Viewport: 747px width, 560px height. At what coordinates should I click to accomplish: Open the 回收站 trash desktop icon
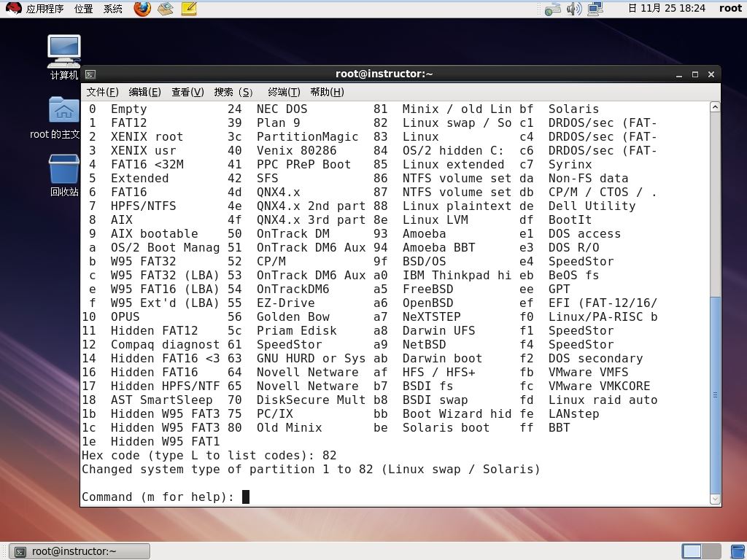(64, 175)
